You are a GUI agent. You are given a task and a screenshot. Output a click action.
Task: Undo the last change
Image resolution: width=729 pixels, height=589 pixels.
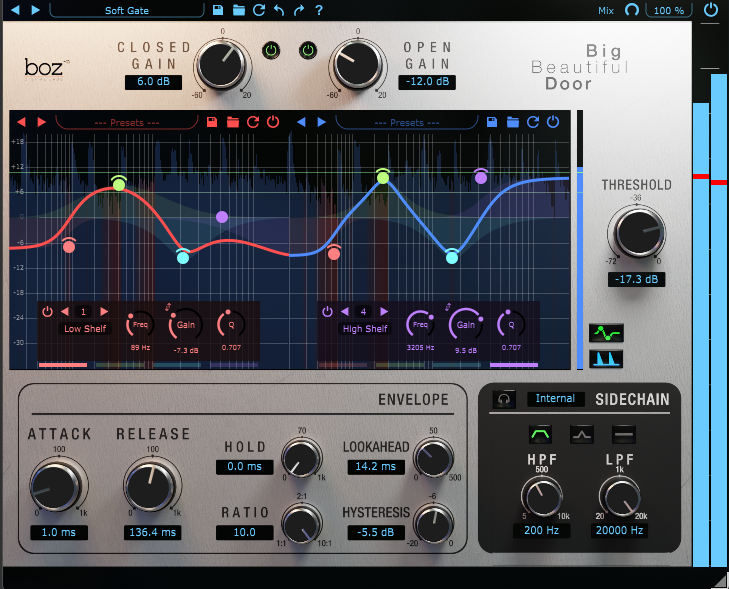tap(279, 10)
